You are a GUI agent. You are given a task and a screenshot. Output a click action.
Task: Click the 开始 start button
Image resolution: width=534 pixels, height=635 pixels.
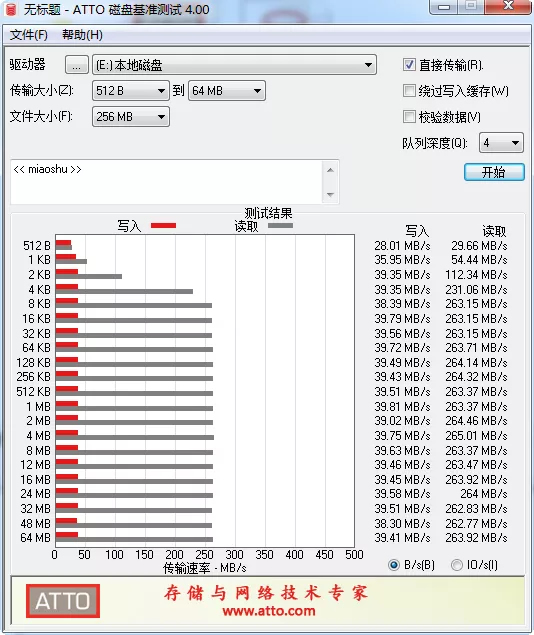coord(494,172)
